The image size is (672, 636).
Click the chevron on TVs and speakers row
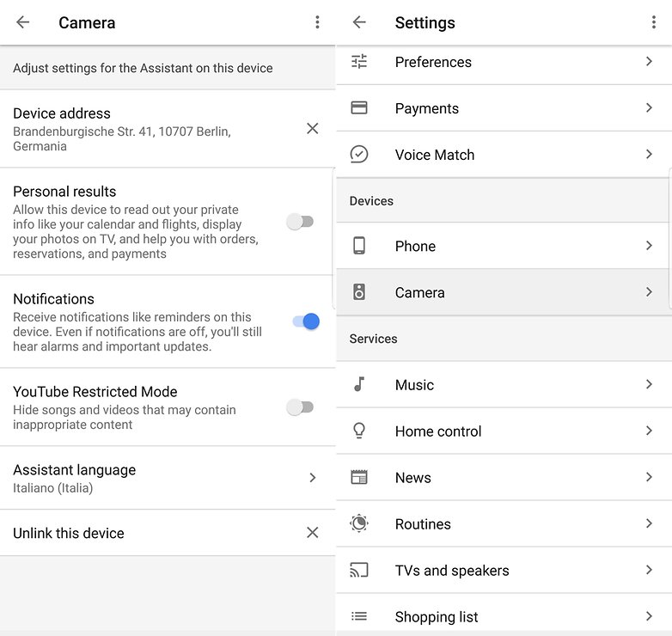point(649,570)
